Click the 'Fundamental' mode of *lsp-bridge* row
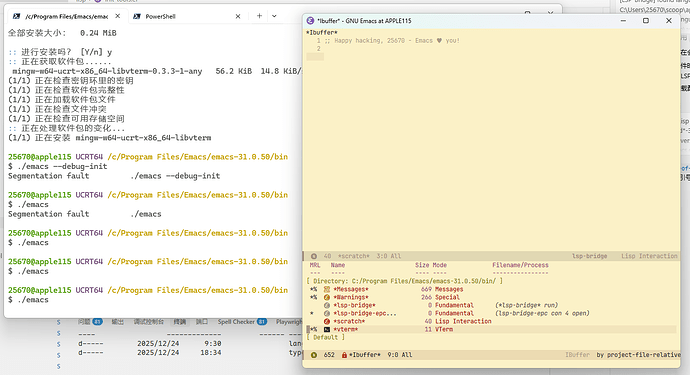Image resolution: width=690 pixels, height=375 pixels. (454, 305)
